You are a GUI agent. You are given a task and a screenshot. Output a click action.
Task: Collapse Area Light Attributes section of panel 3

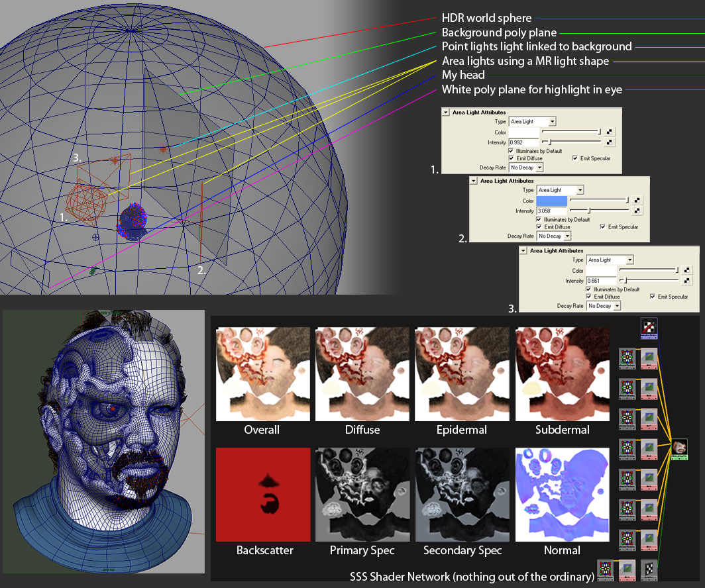tap(523, 251)
